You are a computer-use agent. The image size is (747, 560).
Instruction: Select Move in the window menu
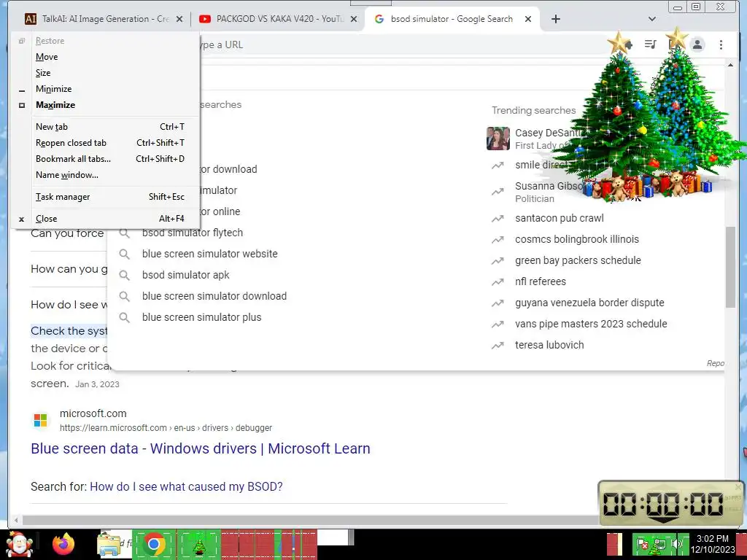tap(47, 57)
